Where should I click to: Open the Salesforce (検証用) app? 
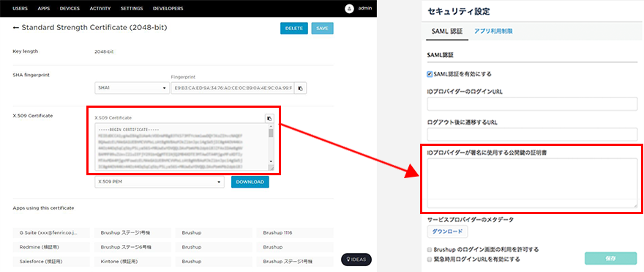pos(51,261)
